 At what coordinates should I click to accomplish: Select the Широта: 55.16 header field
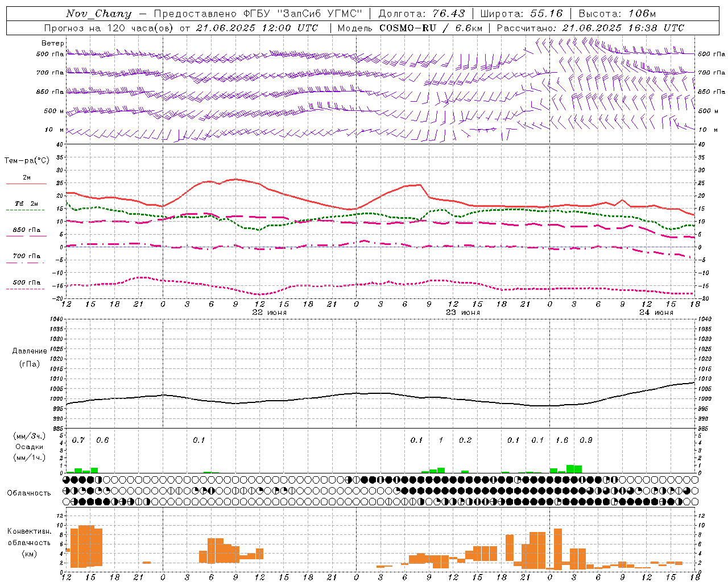[522, 14]
